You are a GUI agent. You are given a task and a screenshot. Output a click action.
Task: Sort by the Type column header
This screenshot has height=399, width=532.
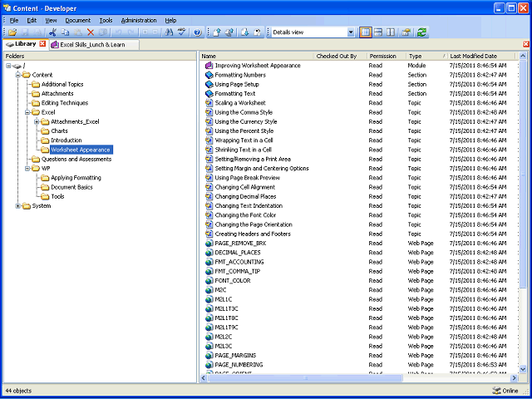tap(426, 57)
